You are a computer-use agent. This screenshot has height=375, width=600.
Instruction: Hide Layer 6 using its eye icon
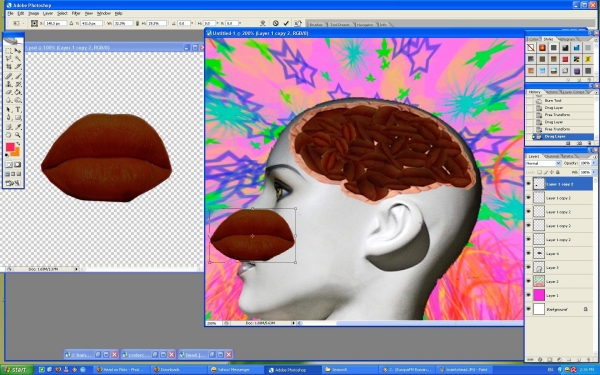point(528,253)
